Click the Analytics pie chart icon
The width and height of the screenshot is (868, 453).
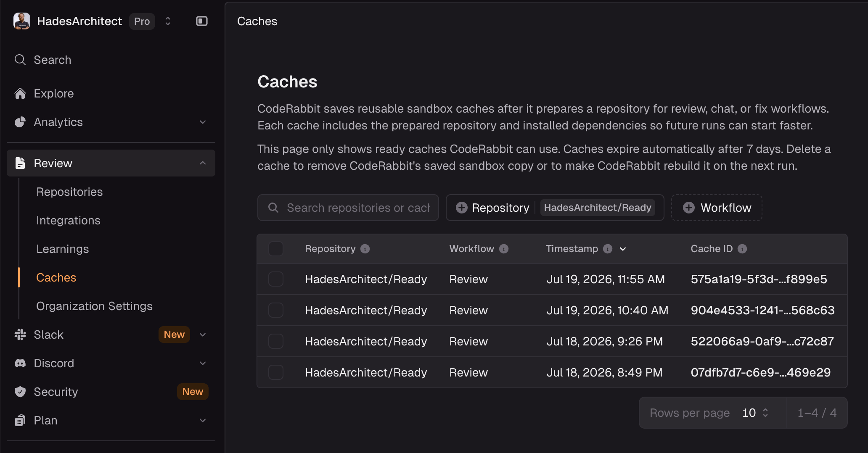[20, 122]
